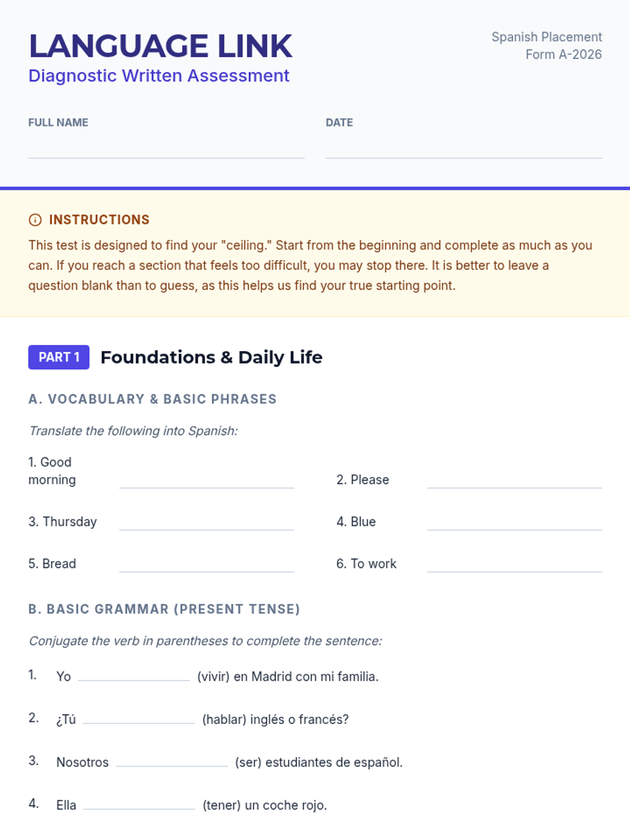Viewport: 630px width, 840px height.
Task: Click the Foundations & Daily Life heading
Action: 211,358
